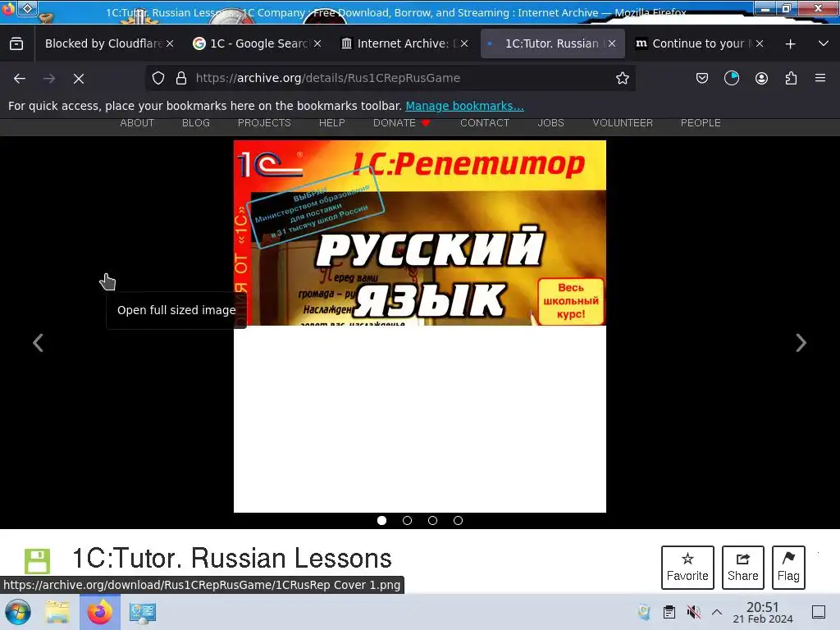Close the 1C - Google Search tab
Image resolution: width=840 pixels, height=630 pixels.
point(317,44)
